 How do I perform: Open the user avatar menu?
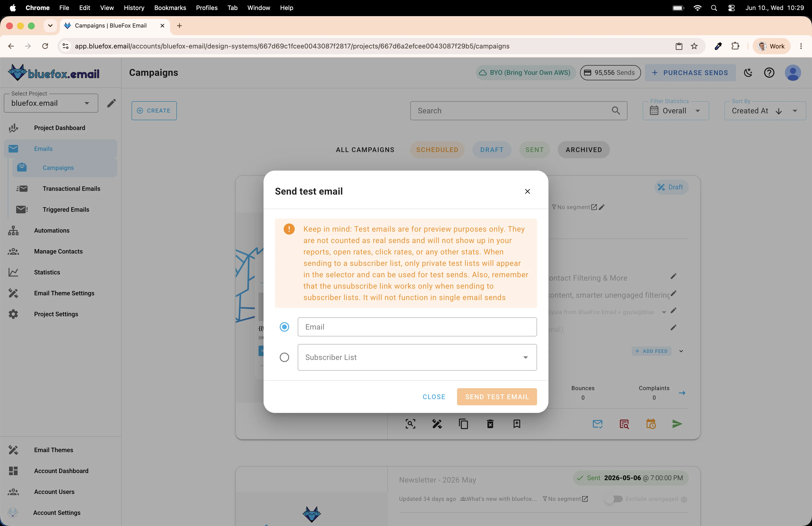793,73
